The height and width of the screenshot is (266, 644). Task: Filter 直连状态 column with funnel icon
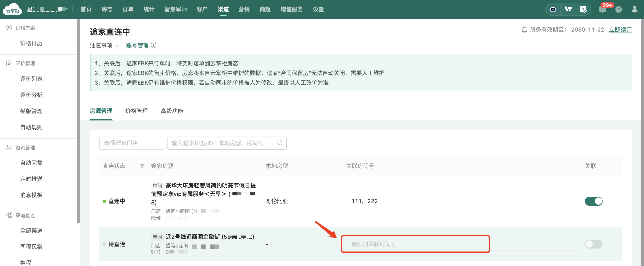(142, 166)
